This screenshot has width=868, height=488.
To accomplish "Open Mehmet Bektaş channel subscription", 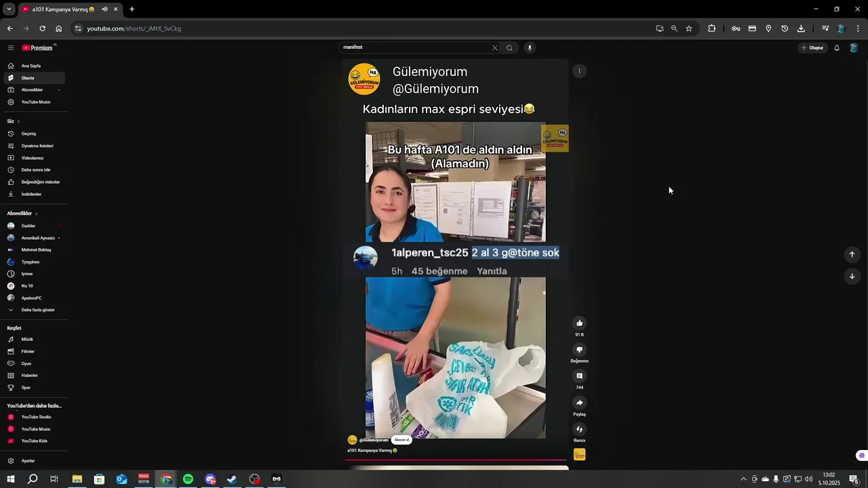I will tap(33, 250).
